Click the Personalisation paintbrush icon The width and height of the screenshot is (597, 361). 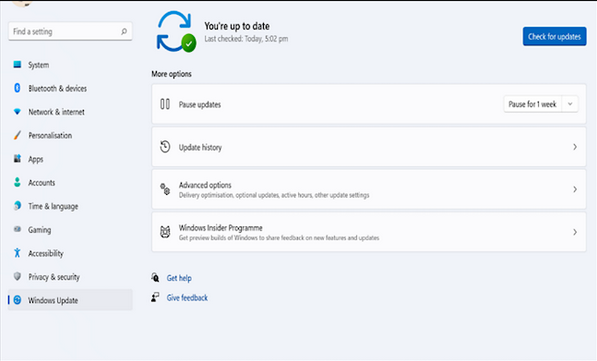[x=17, y=135]
